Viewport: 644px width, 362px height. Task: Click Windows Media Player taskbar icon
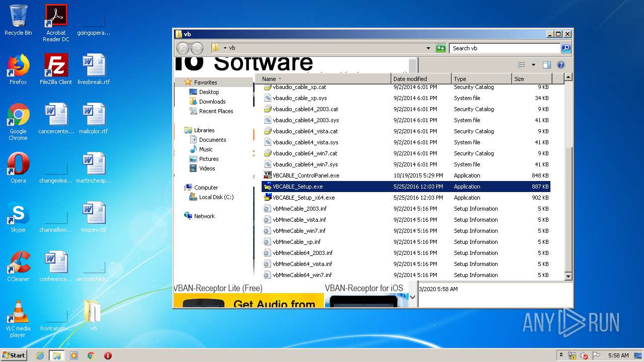[74, 355]
